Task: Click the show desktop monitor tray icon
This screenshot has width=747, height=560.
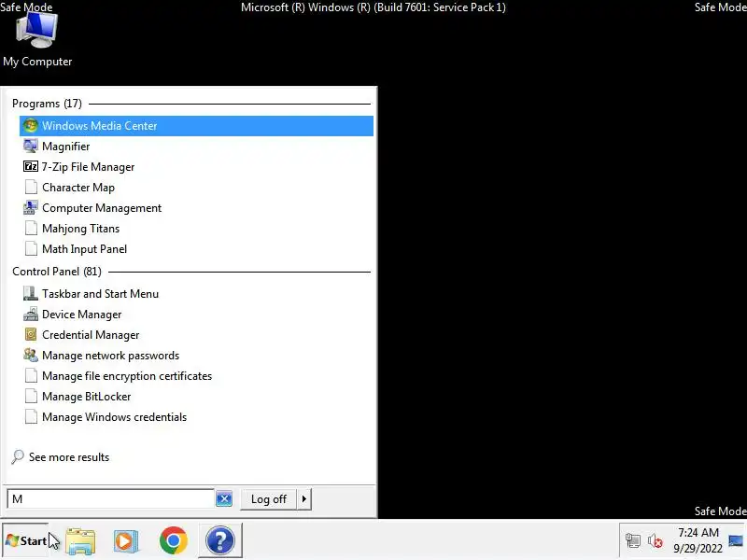Action: [736, 541]
